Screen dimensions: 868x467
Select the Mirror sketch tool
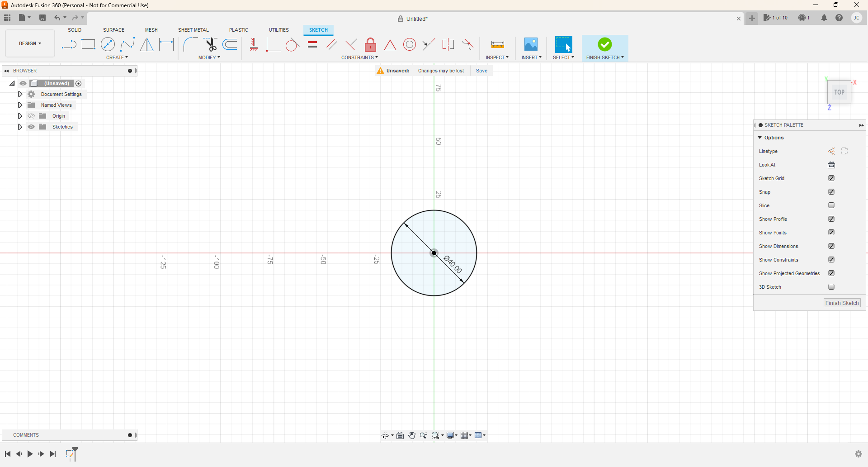pos(146,44)
